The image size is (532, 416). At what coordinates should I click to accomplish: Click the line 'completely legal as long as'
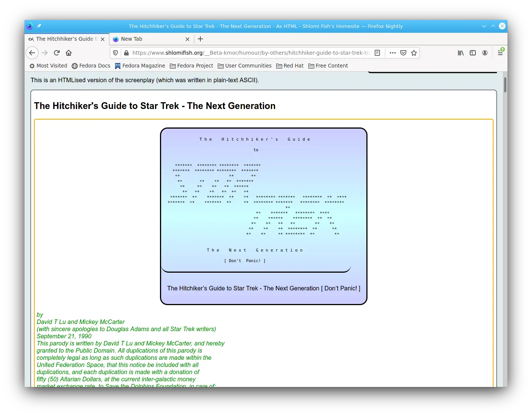tap(124, 358)
